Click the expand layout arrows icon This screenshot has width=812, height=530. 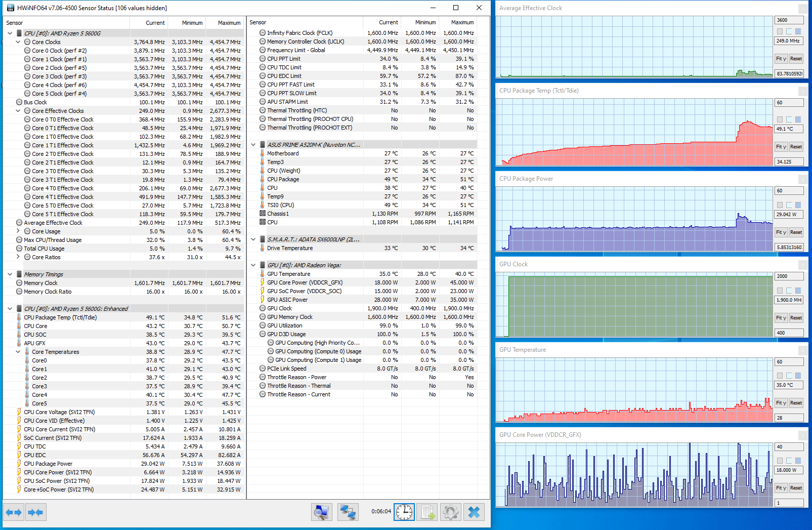(14, 512)
